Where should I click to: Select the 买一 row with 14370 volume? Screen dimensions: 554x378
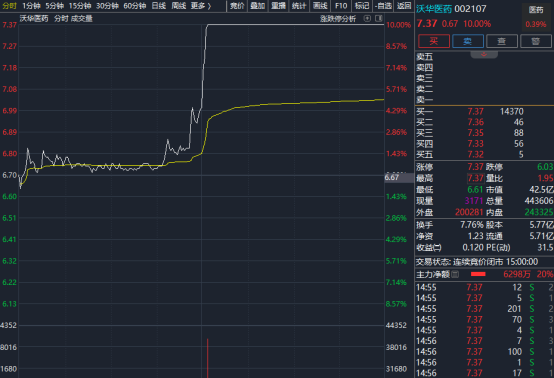point(484,112)
